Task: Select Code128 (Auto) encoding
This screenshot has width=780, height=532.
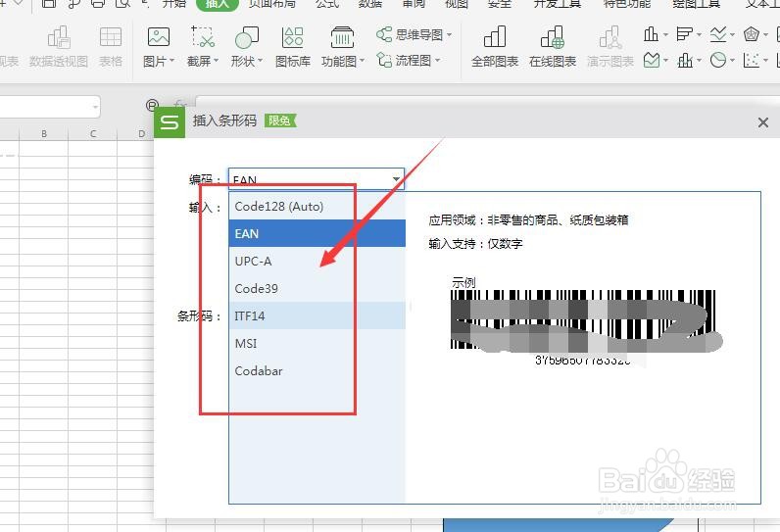Action: (x=317, y=207)
